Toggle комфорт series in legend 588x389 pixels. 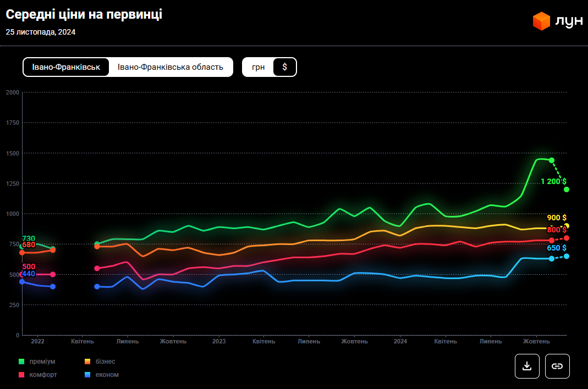click(x=43, y=375)
